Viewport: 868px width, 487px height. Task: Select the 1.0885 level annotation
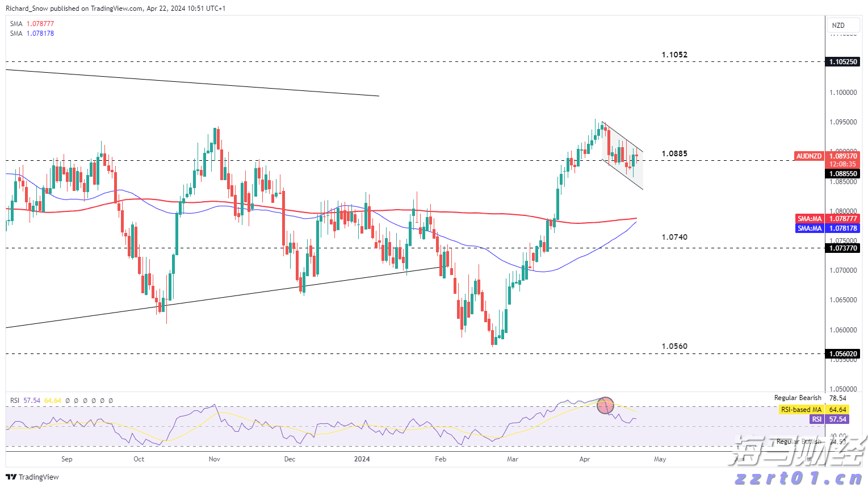pyautogui.click(x=674, y=154)
